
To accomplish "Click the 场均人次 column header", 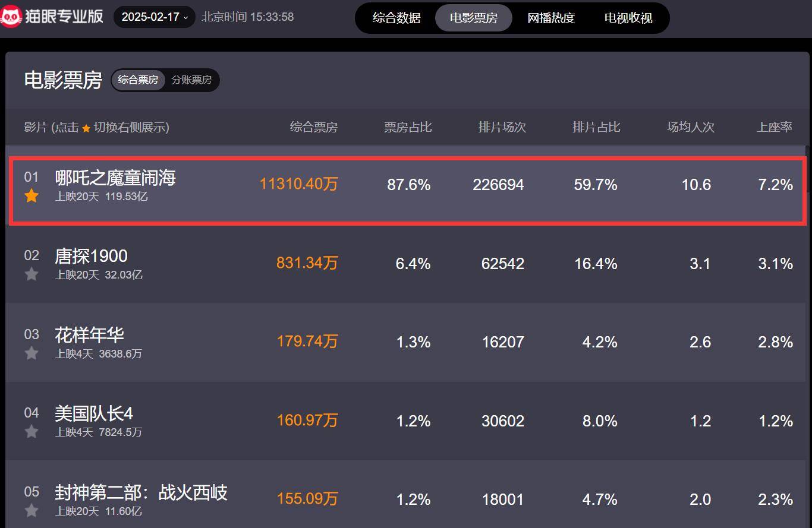I will click(691, 127).
